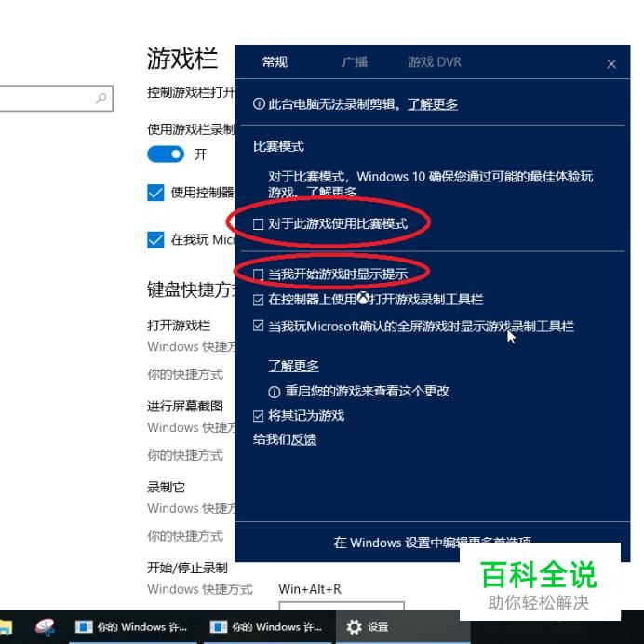Click the search magnifier icon in Settings
Image resolution: width=644 pixels, height=644 pixels.
coord(101,98)
